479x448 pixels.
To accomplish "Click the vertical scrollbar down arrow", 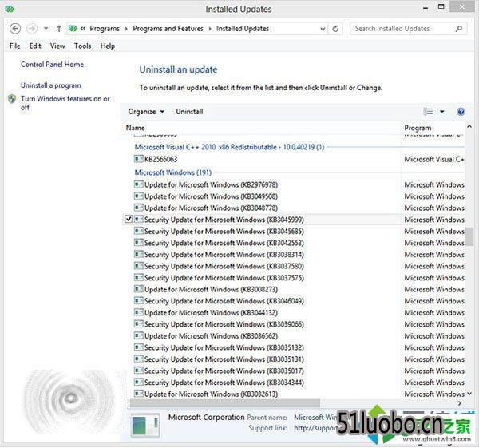I will point(469,394).
